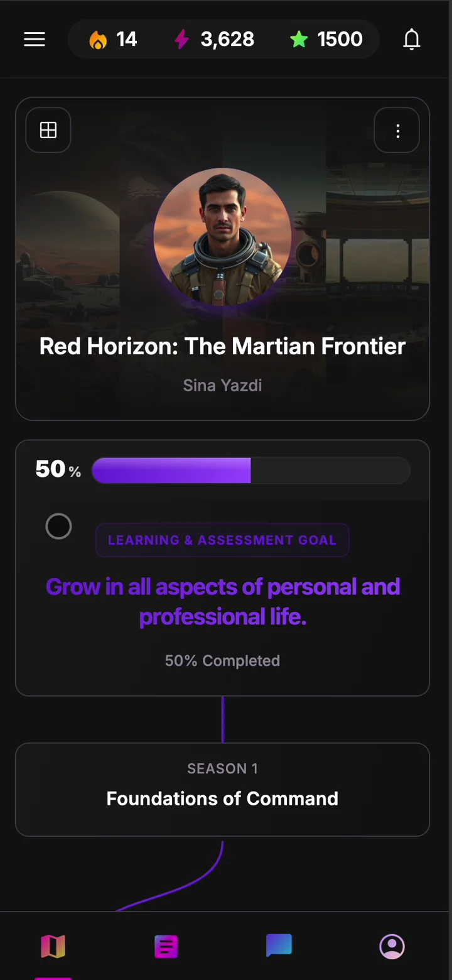Image resolution: width=452 pixels, height=980 pixels.
Task: Open the navigation hamburger menu
Action: 35,39
